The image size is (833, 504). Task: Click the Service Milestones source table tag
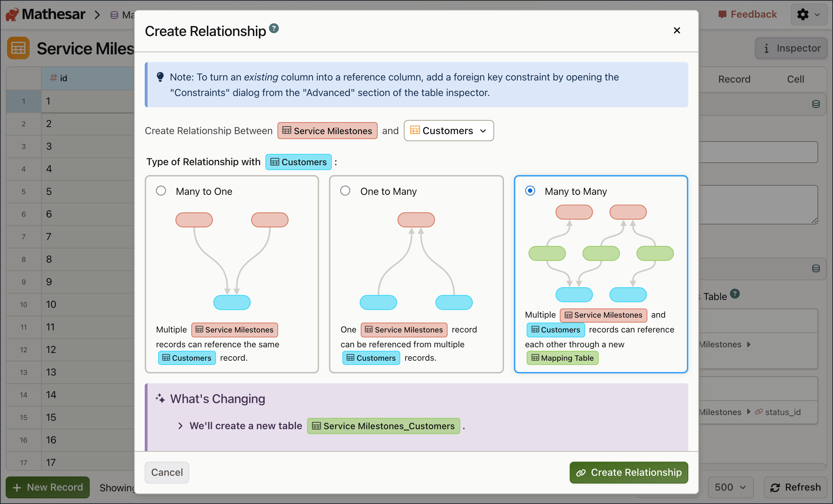tap(327, 131)
